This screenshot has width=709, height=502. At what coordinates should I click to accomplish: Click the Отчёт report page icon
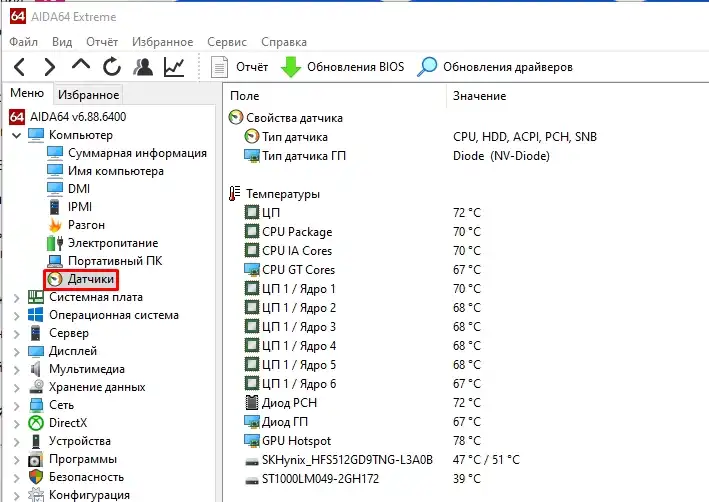pos(219,67)
